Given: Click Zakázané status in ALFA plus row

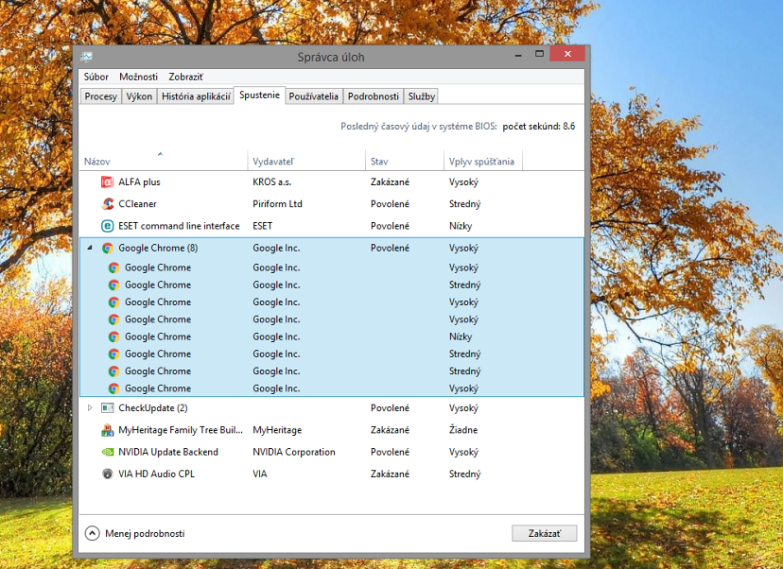Looking at the screenshot, I should [x=390, y=182].
